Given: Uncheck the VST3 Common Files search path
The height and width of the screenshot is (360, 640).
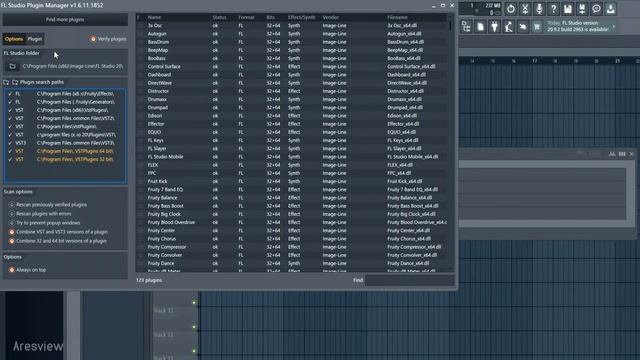Looking at the screenshot, I should pyautogui.click(x=10, y=143).
